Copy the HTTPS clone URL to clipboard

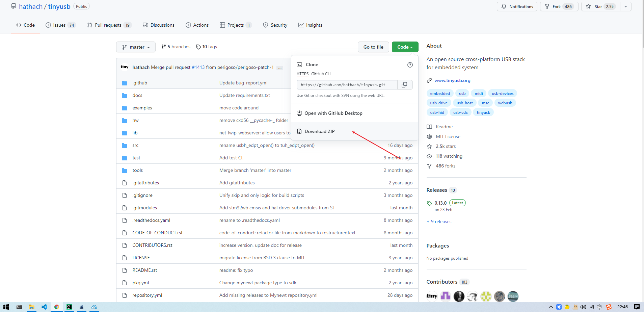[x=404, y=85]
